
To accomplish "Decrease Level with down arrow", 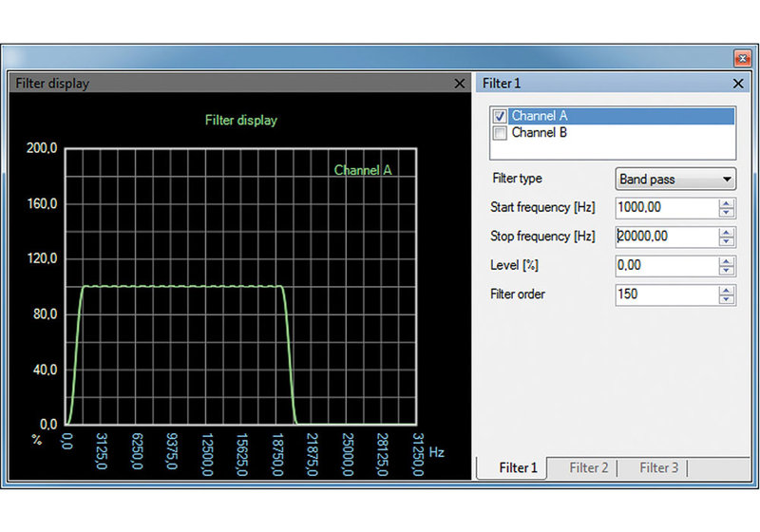I will click(726, 271).
